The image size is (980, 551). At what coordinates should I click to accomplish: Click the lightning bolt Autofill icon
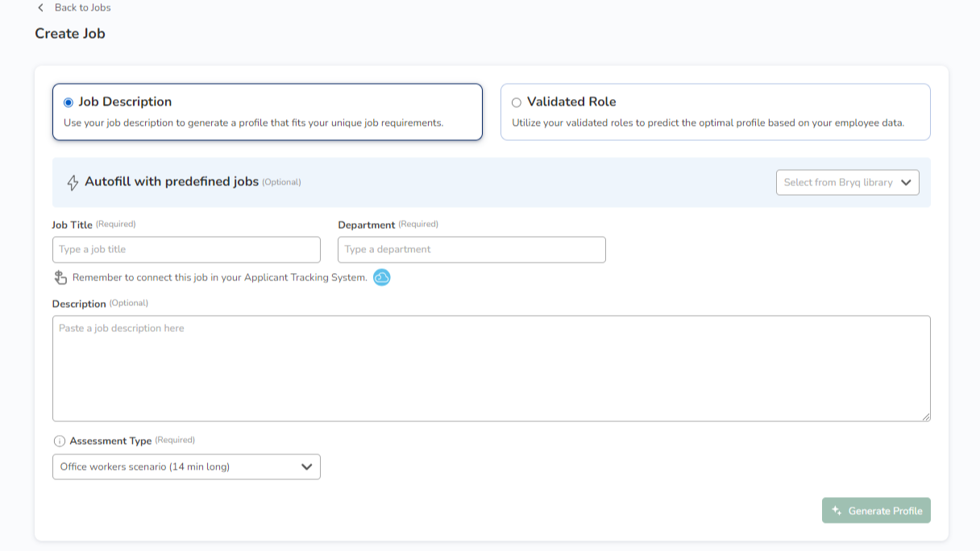tap(73, 183)
